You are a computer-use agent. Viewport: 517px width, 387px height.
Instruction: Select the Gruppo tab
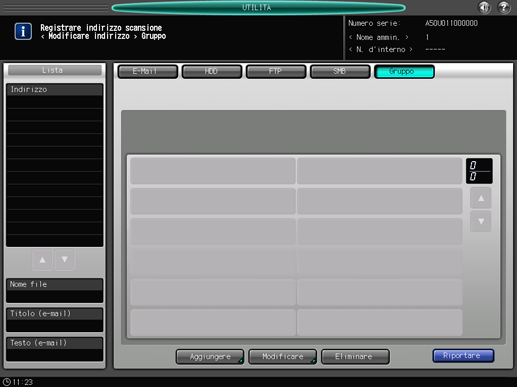point(404,71)
